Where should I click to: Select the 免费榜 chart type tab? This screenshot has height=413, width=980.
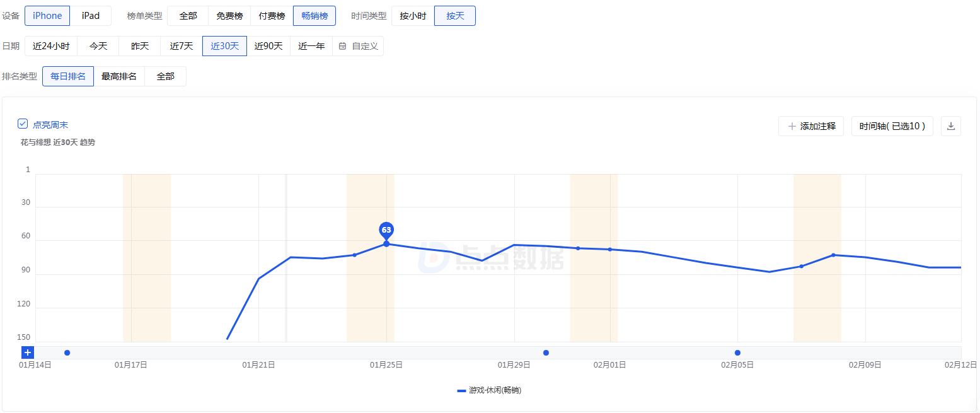coord(229,16)
